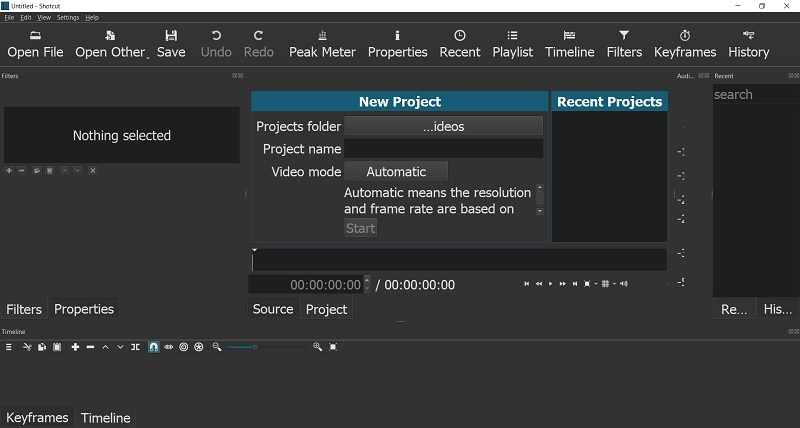The width and height of the screenshot is (800, 428).
Task: Switch to the His... tab
Action: point(778,309)
